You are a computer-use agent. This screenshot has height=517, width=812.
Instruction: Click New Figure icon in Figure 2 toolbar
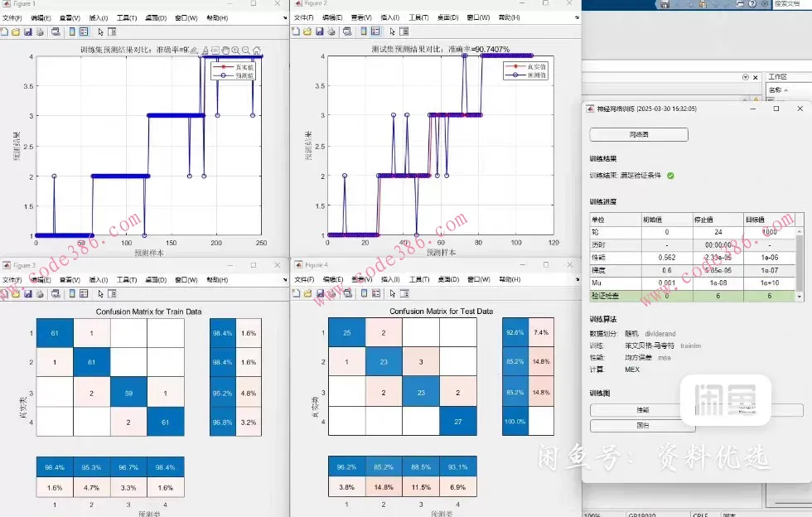coord(296,31)
